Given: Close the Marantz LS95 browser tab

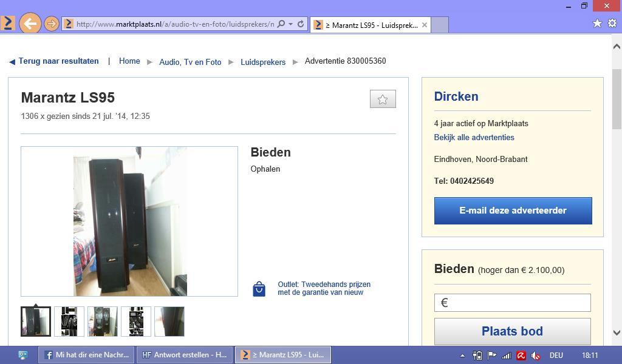Looking at the screenshot, I should pyautogui.click(x=425, y=25).
